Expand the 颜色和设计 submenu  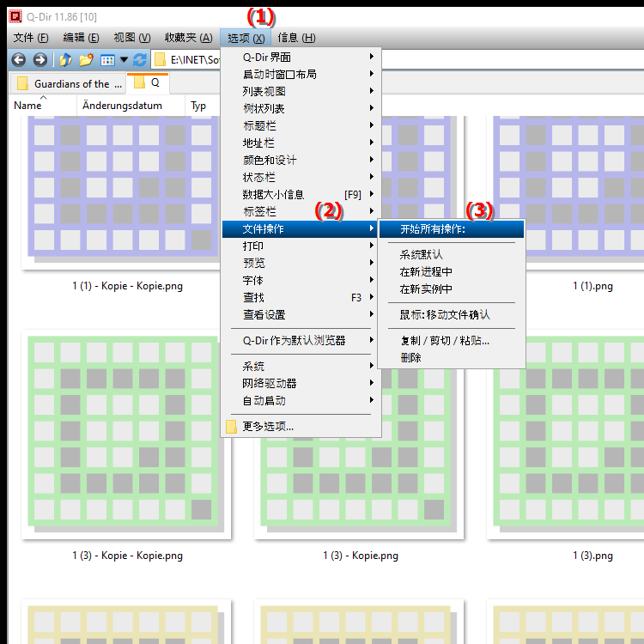(x=301, y=161)
